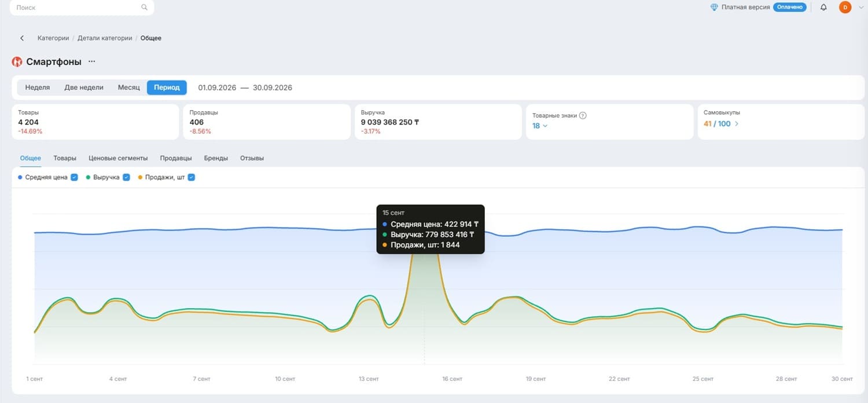Select the Общее tab under cards

31,158
